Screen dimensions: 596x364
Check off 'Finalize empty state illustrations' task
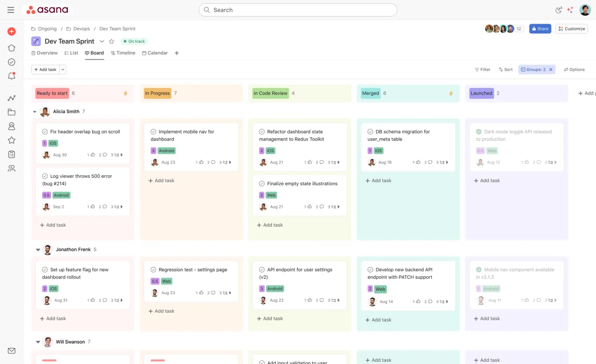pos(262,184)
